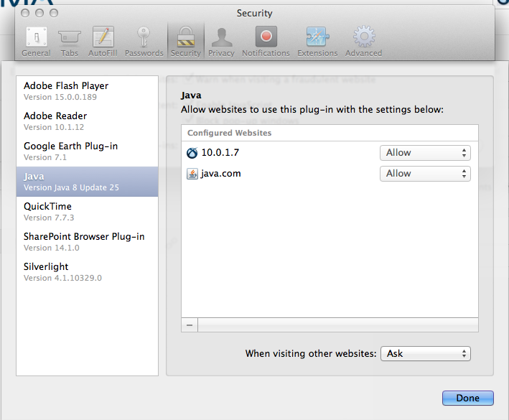Remove selected website with minus button
The height and width of the screenshot is (420, 509).
[x=190, y=325]
